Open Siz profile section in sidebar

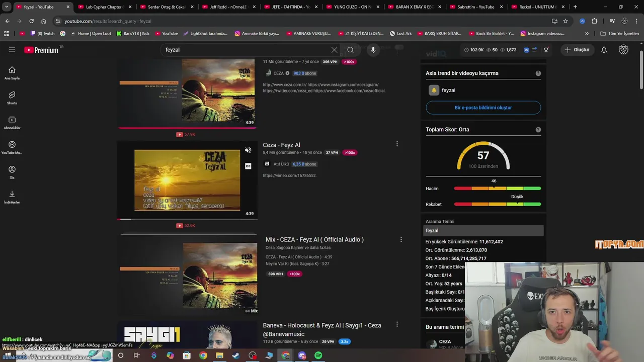[x=12, y=172]
